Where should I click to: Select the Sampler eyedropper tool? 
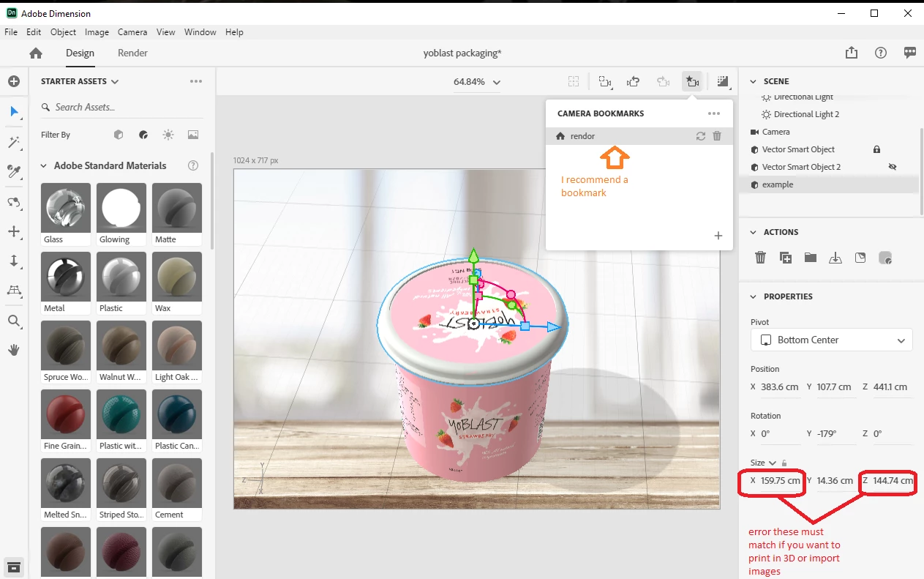[14, 171]
